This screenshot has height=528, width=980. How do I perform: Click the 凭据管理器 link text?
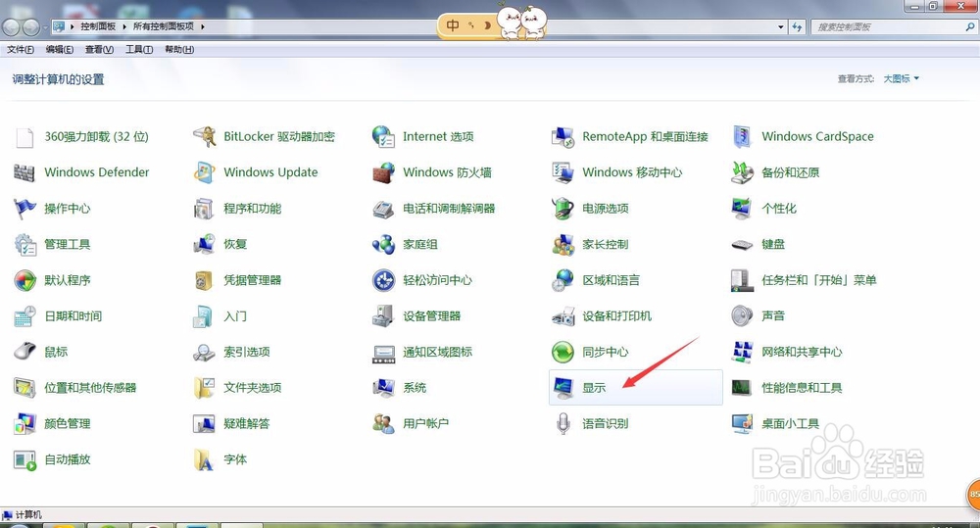[253, 280]
